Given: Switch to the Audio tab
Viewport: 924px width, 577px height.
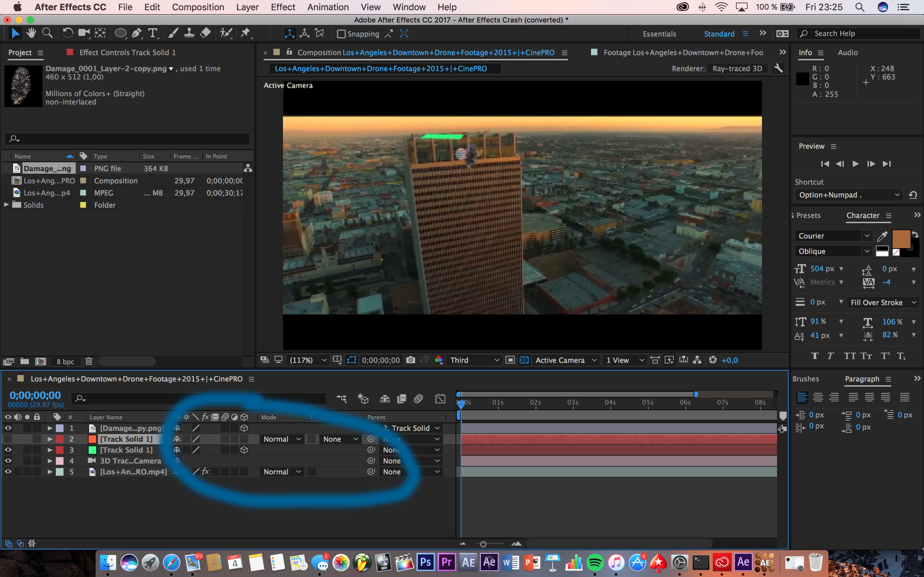Looking at the screenshot, I should tap(847, 53).
